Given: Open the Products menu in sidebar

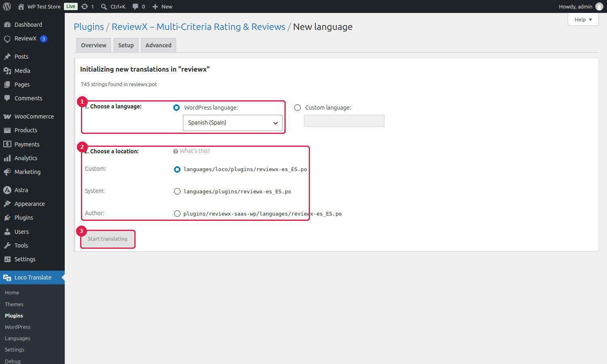Looking at the screenshot, I should (x=32, y=130).
